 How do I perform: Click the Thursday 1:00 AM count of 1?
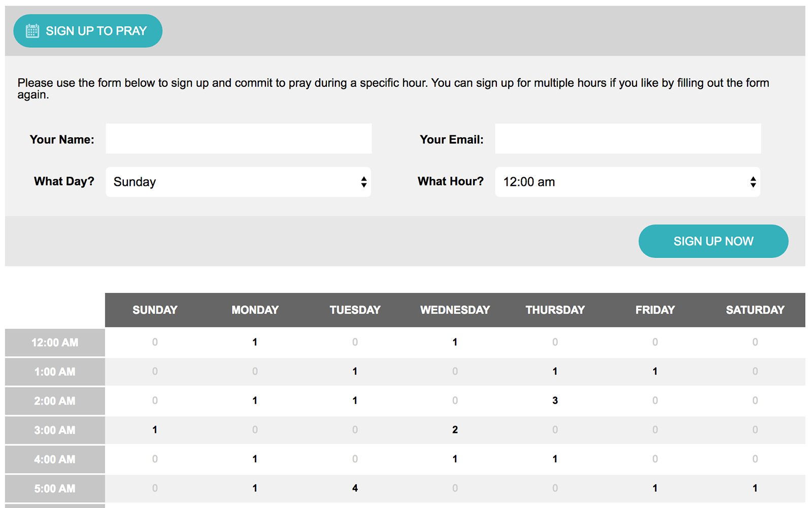pos(555,371)
